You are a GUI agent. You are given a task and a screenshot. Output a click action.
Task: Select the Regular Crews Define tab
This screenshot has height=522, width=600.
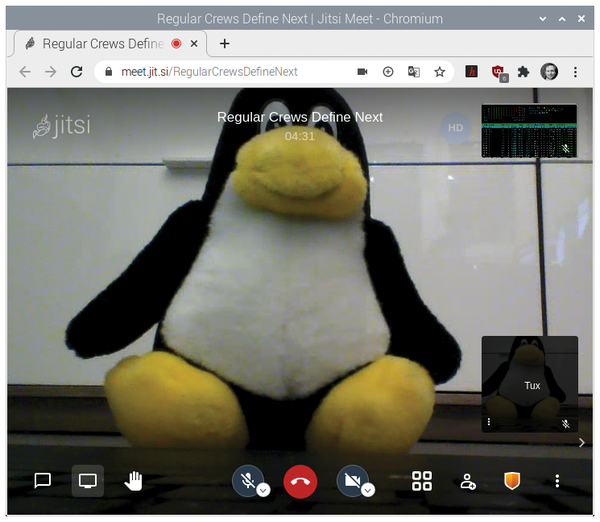click(111, 44)
